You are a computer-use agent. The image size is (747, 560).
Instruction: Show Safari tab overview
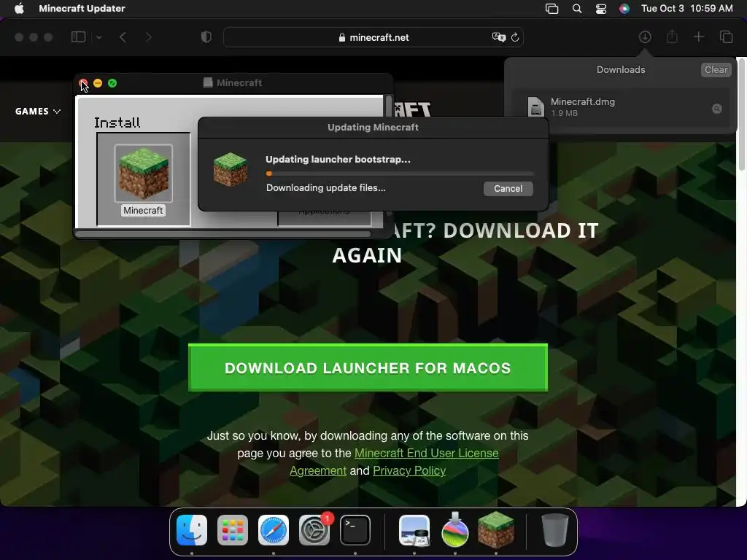pyautogui.click(x=726, y=37)
